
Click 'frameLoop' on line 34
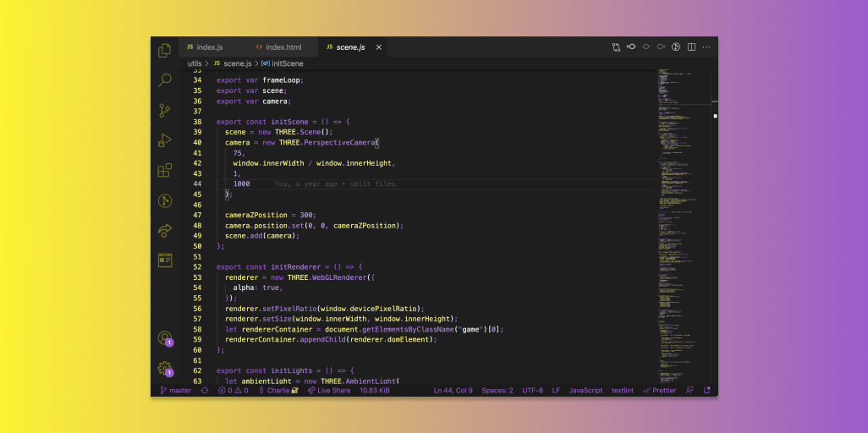[281, 80]
